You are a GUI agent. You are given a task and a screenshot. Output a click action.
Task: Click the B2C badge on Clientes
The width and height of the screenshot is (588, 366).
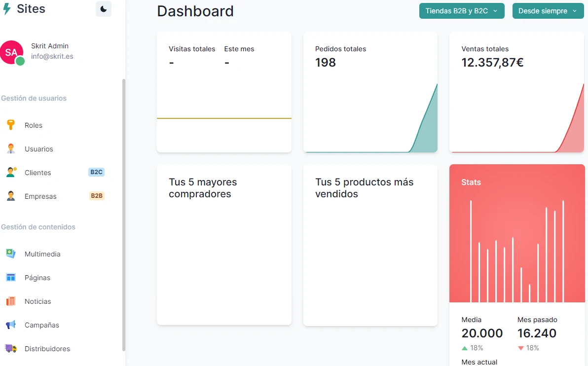[x=96, y=172]
